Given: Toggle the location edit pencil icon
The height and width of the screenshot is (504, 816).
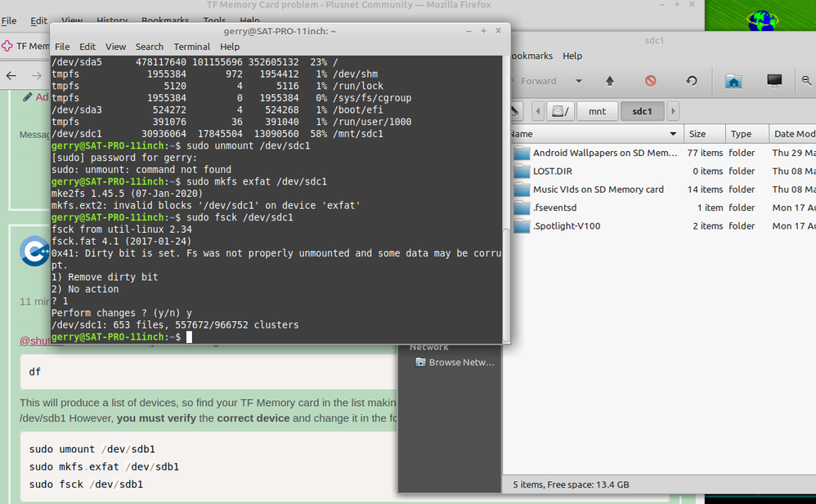Looking at the screenshot, I should coord(515,111).
